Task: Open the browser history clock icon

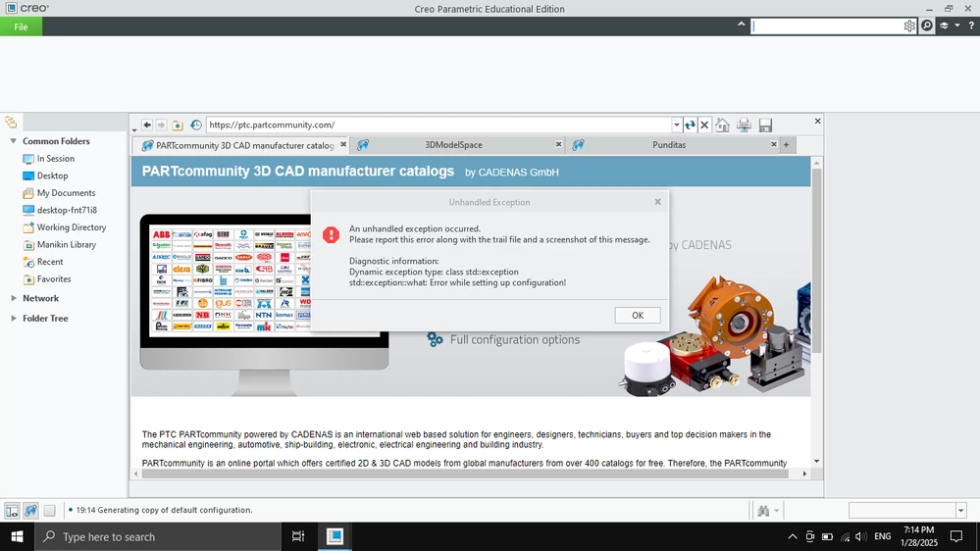Action: (x=195, y=125)
